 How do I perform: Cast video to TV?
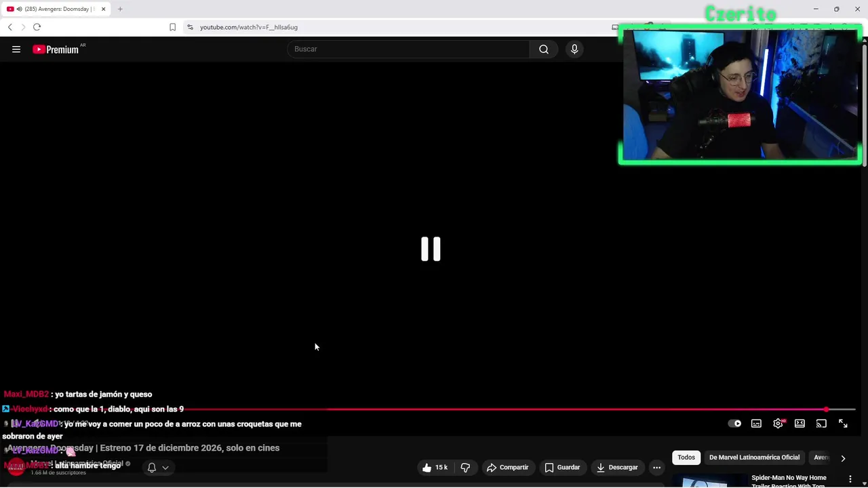click(821, 424)
